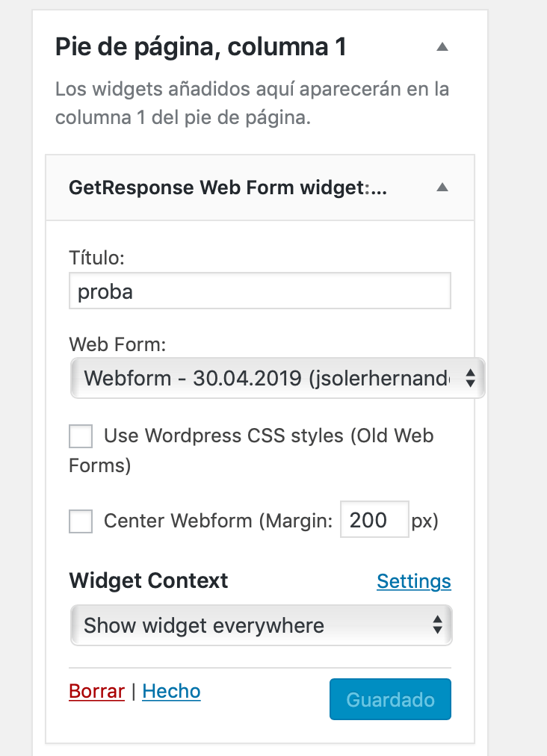Collapse the GetResponse Web Form widget arrow

pyautogui.click(x=442, y=188)
